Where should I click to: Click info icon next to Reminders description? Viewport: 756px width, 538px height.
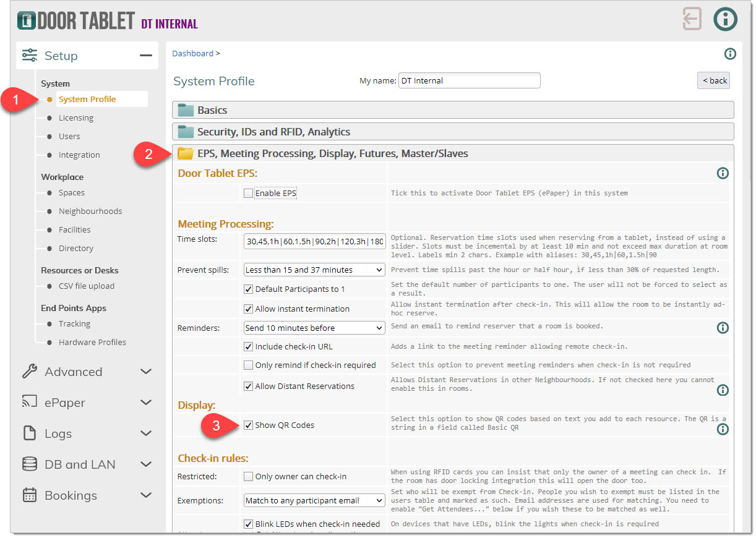pyautogui.click(x=722, y=328)
